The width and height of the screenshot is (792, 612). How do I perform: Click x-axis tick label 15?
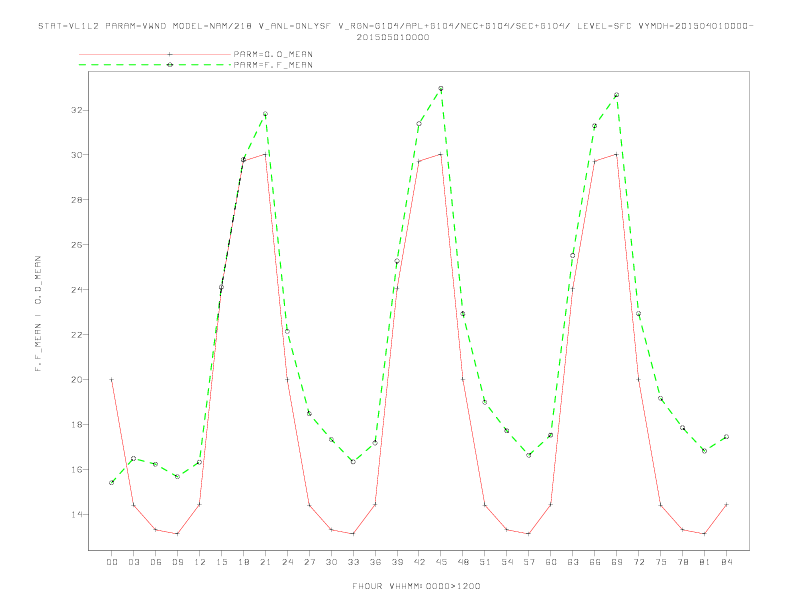(x=221, y=562)
